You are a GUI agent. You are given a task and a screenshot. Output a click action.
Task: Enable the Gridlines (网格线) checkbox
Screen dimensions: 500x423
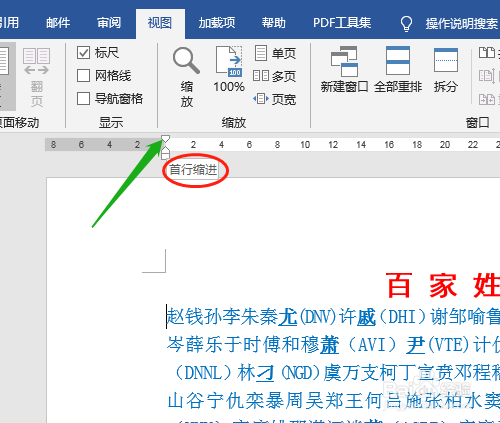pyautogui.click(x=83, y=76)
